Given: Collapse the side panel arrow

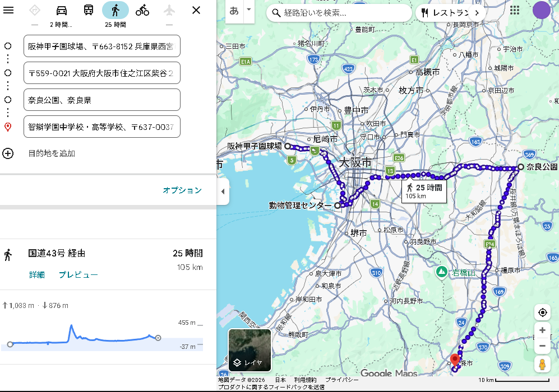Looking at the screenshot, I should [x=223, y=192].
